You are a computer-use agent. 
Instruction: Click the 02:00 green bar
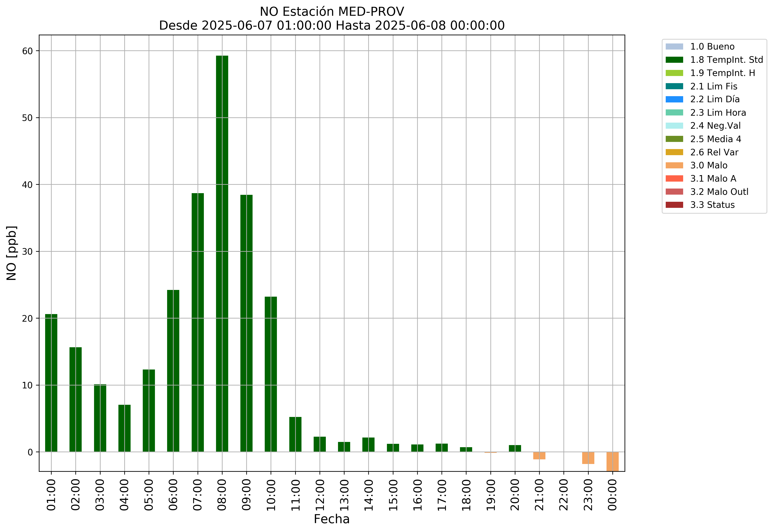[x=76, y=400]
